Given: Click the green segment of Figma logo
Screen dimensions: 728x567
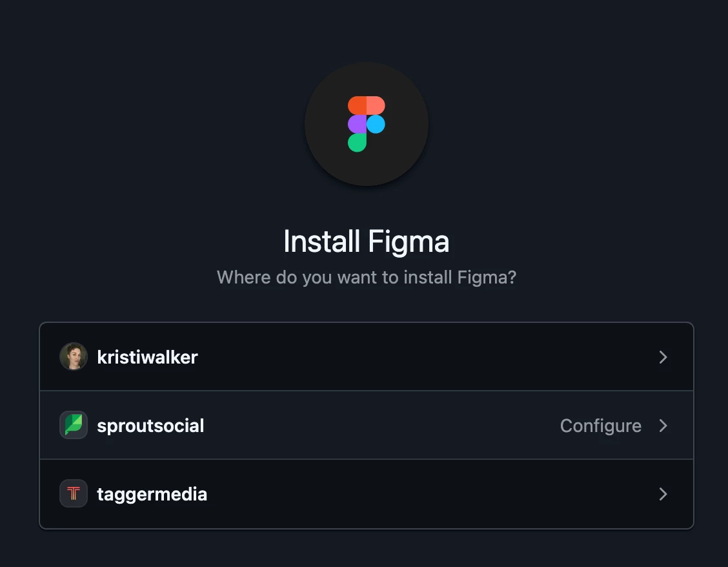Looking at the screenshot, I should pyautogui.click(x=357, y=143).
